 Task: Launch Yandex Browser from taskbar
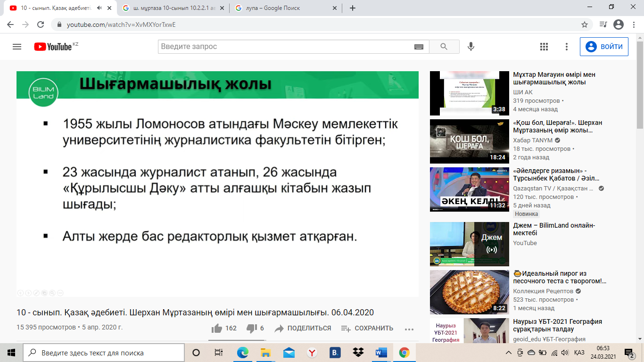(312, 353)
